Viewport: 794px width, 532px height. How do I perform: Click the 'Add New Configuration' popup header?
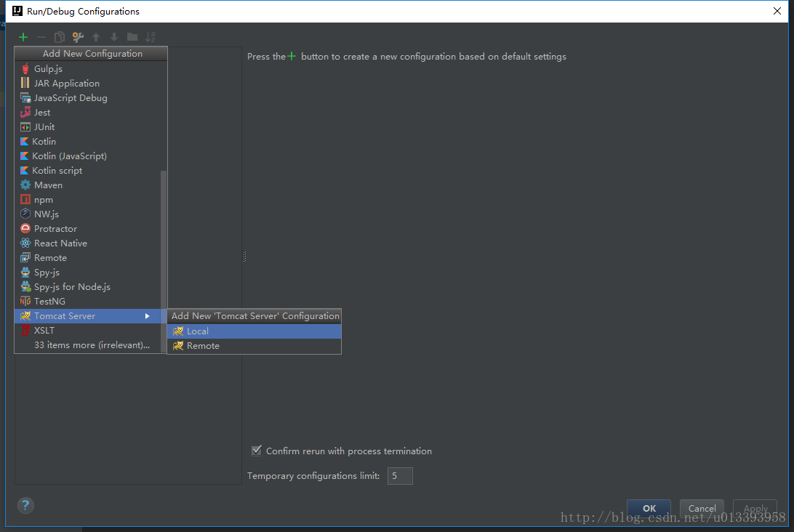pyautogui.click(x=91, y=54)
